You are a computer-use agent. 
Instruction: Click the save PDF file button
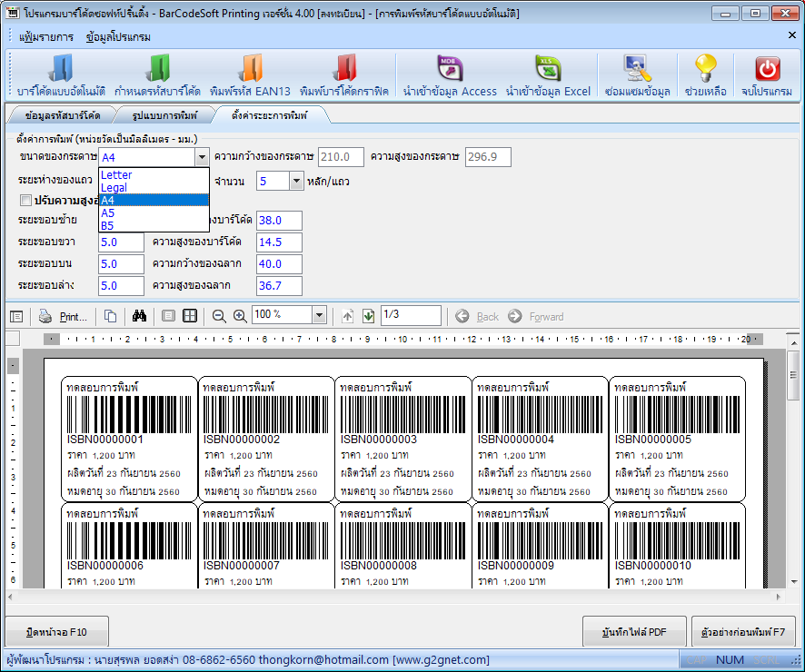point(634,632)
